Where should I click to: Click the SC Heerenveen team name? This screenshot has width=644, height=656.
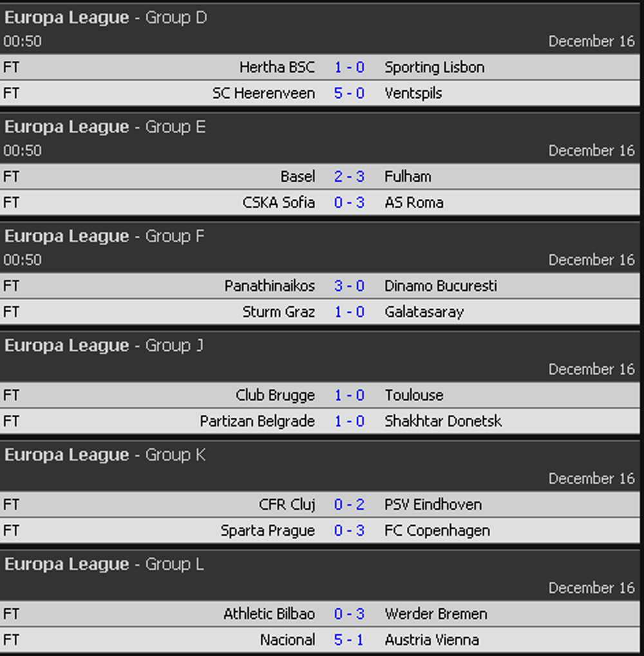pos(263,93)
